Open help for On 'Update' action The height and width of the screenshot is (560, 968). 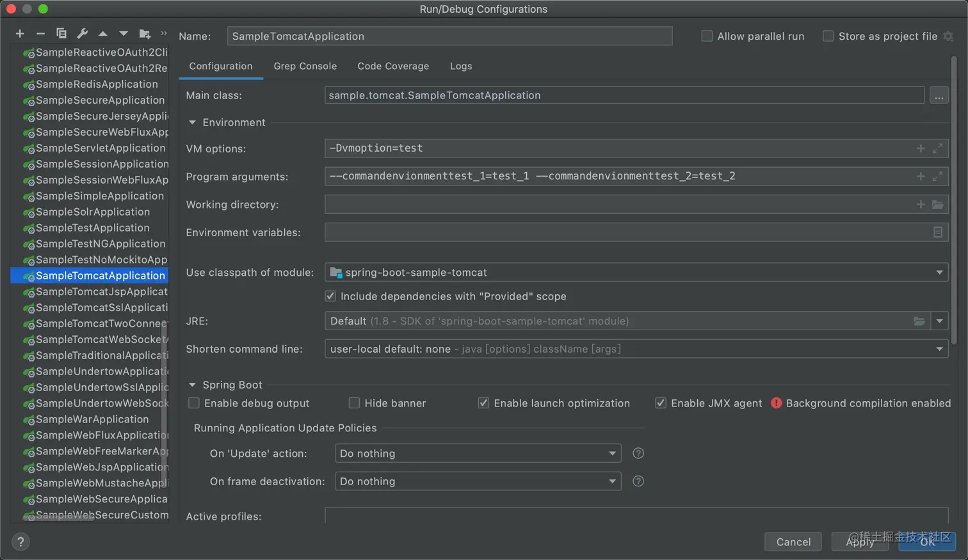(x=638, y=453)
